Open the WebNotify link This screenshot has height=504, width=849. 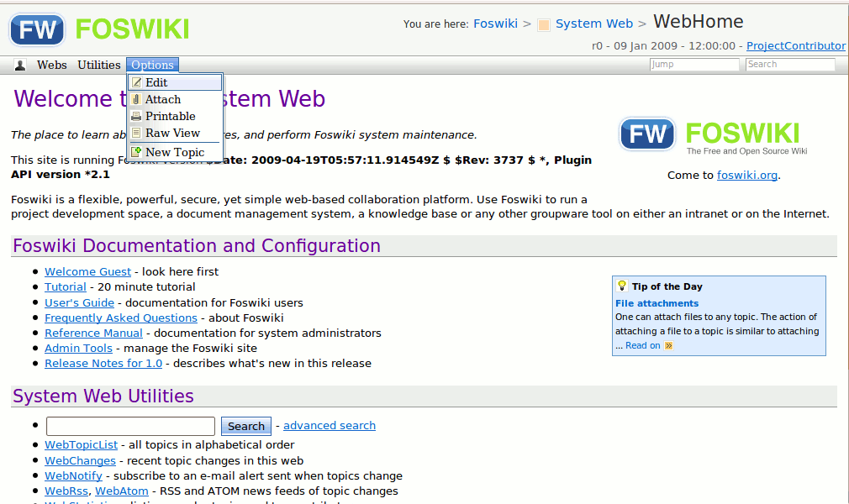tap(73, 475)
